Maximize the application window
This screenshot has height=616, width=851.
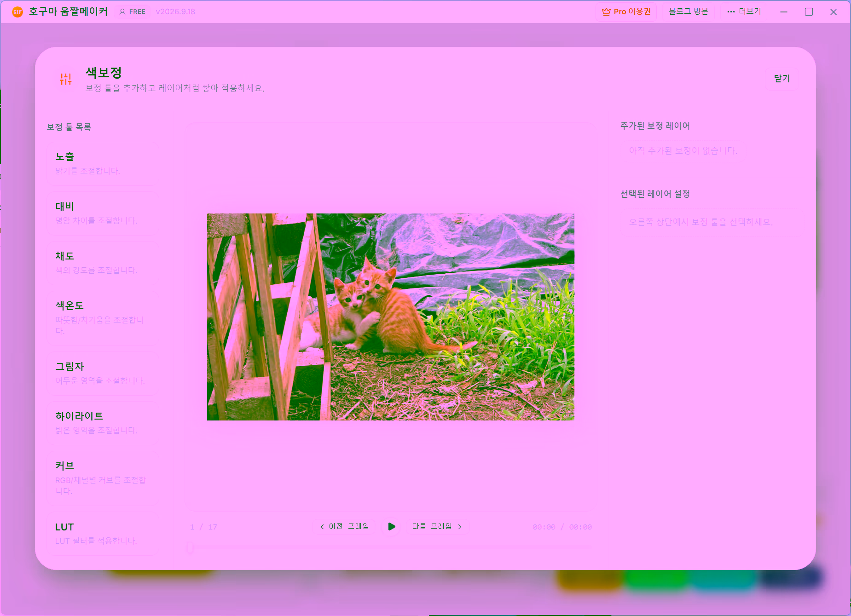[809, 12]
